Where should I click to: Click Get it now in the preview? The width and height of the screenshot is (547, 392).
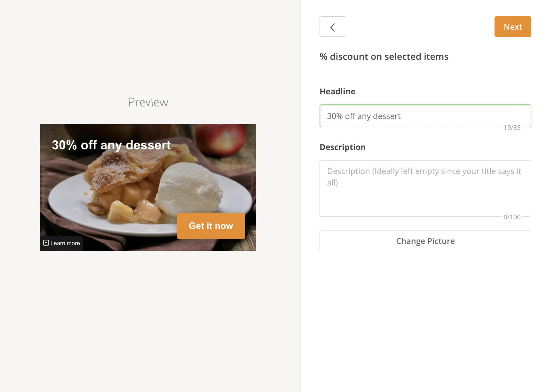point(211,226)
